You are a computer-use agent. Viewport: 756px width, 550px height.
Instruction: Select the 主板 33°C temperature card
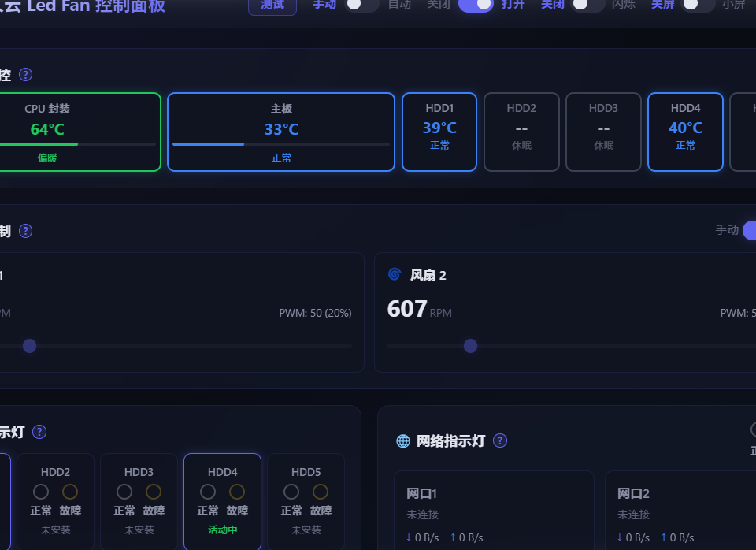[x=281, y=132]
